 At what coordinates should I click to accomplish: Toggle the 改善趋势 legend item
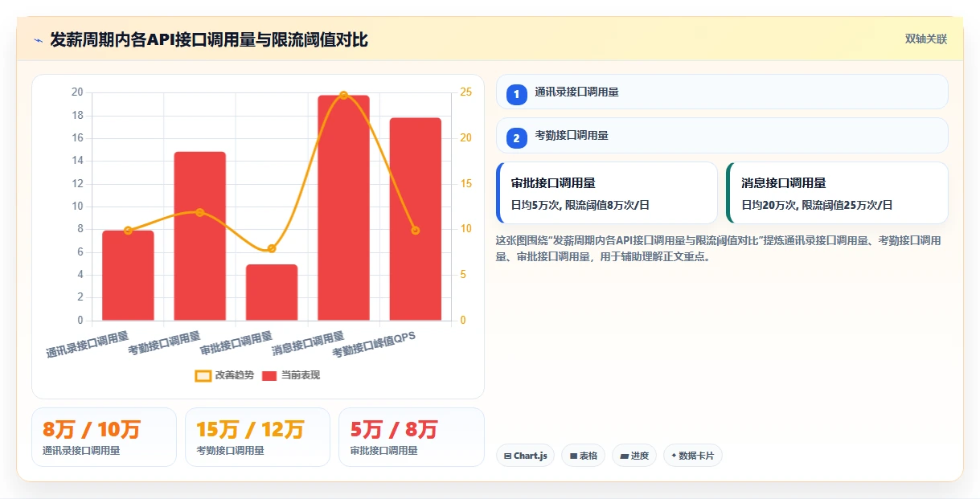pos(224,375)
